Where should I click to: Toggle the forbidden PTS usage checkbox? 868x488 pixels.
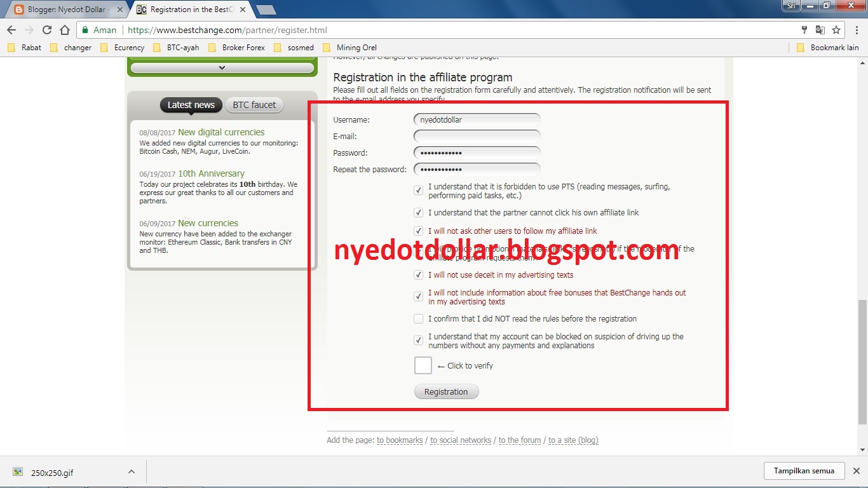coord(418,190)
